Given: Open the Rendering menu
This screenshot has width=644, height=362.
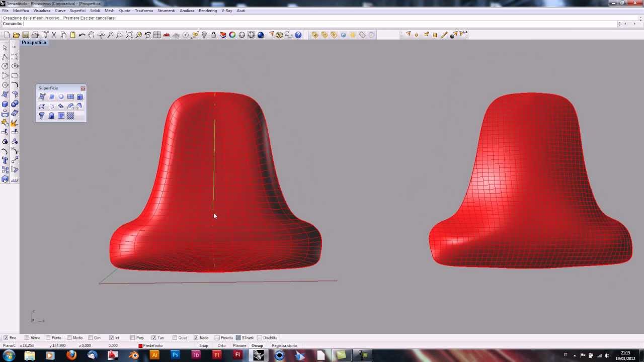Looking at the screenshot, I should point(208,11).
